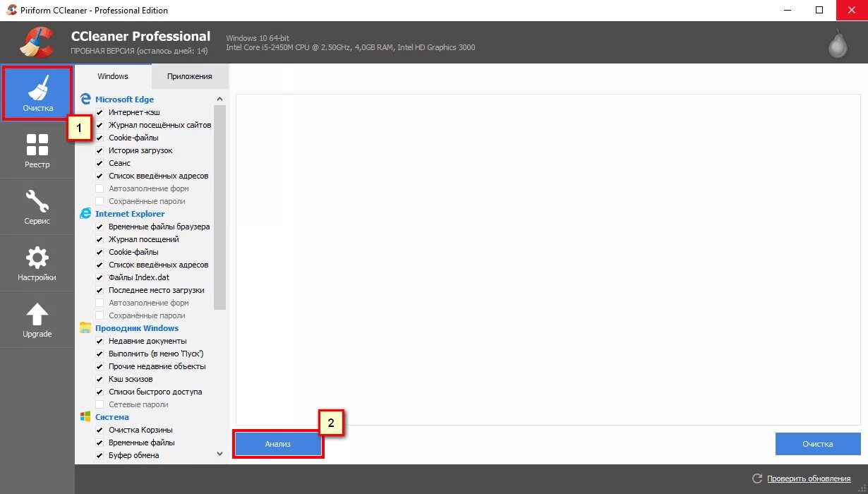The height and width of the screenshot is (494, 868).
Task: Toggle Очистка Корзины checkbox
Action: point(100,430)
